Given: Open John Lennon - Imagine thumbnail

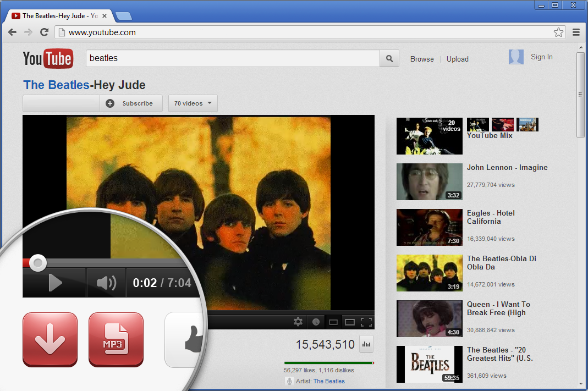Looking at the screenshot, I should (x=430, y=182).
